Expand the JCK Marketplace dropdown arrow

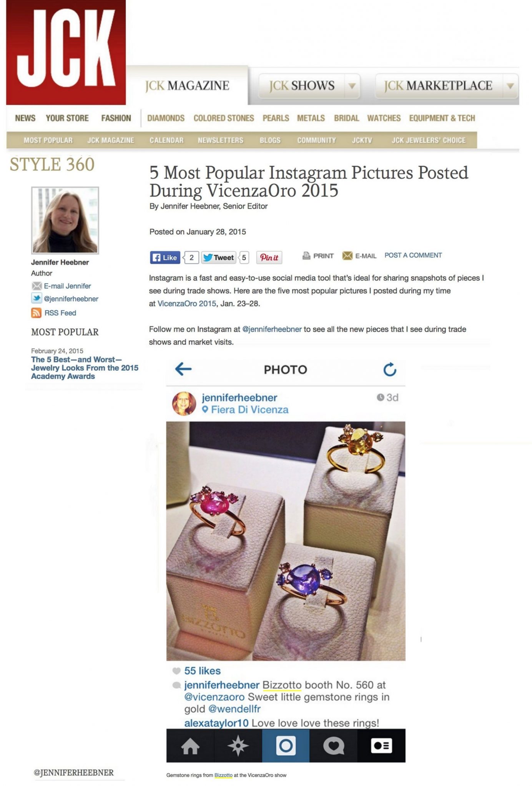coord(510,86)
